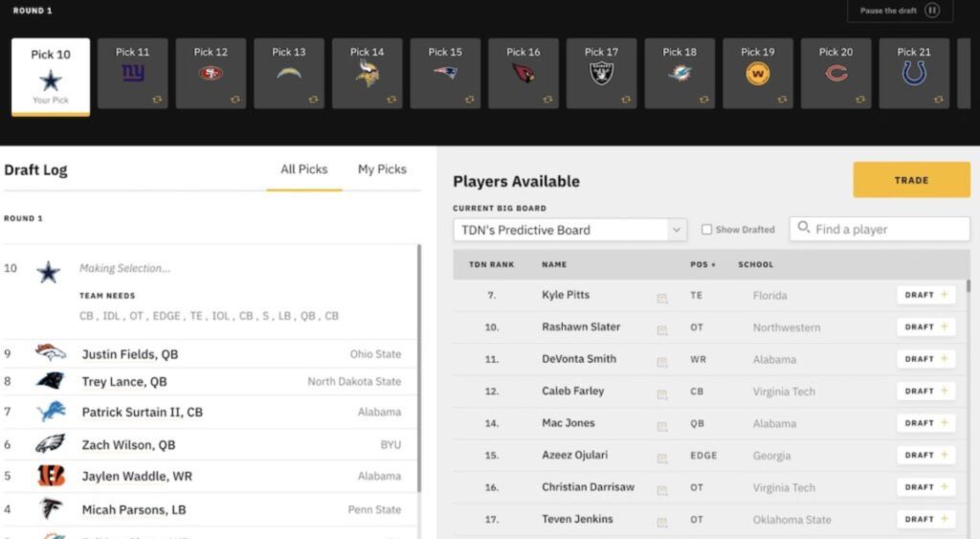
Task: Click trade-swap icon on Pick 20 card
Action: tap(860, 100)
